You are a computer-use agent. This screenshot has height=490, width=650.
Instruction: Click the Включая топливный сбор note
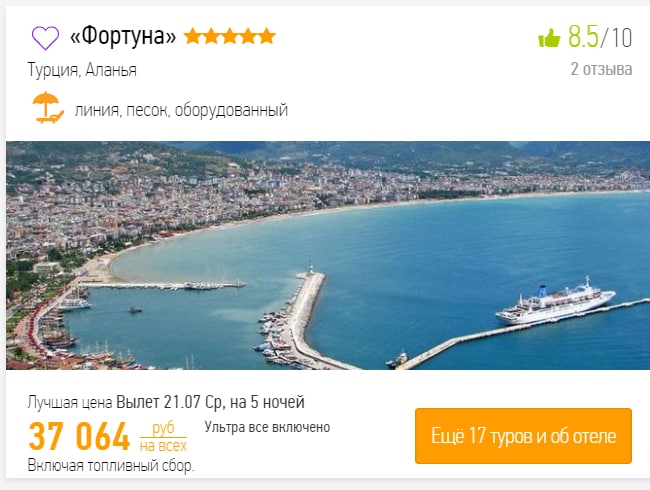pos(111,466)
